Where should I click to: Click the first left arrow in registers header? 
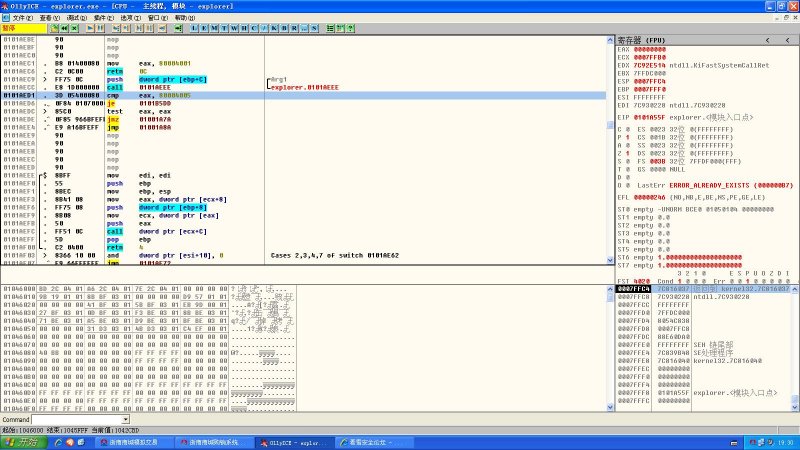point(767,40)
